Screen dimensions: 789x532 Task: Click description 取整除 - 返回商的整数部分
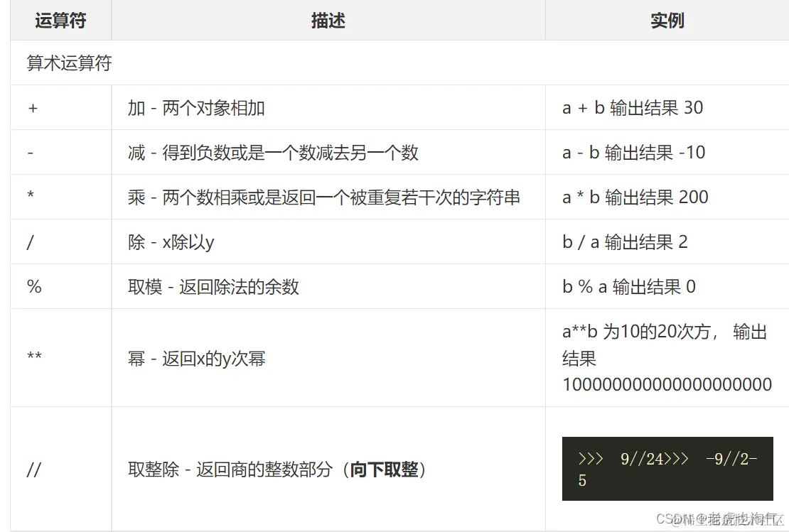230,469
